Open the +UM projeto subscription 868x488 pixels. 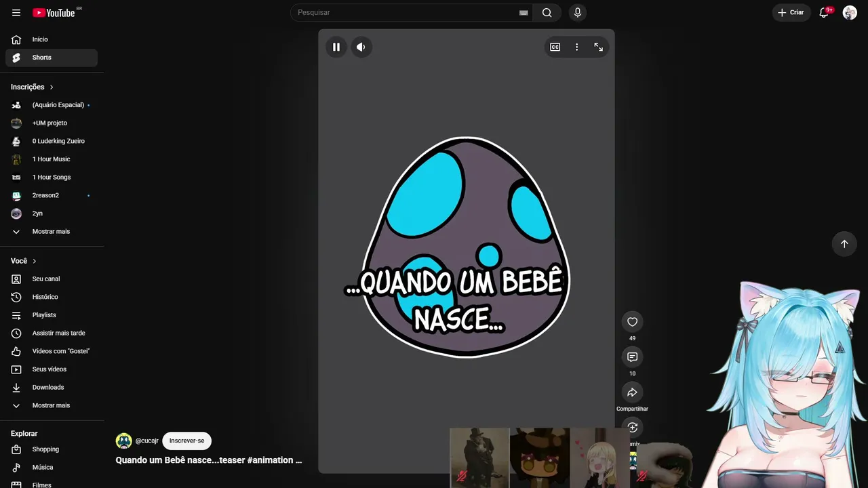click(52, 123)
